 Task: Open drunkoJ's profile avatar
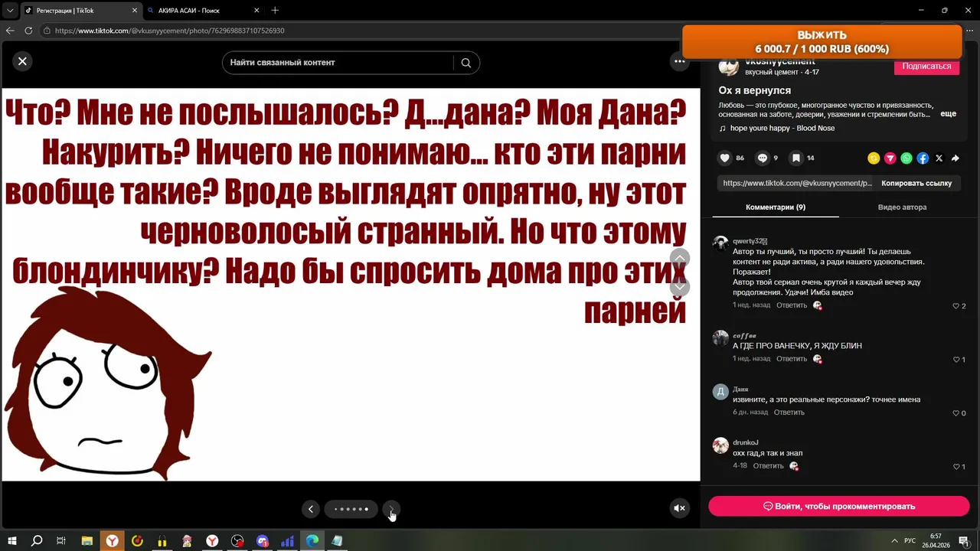[x=720, y=445]
